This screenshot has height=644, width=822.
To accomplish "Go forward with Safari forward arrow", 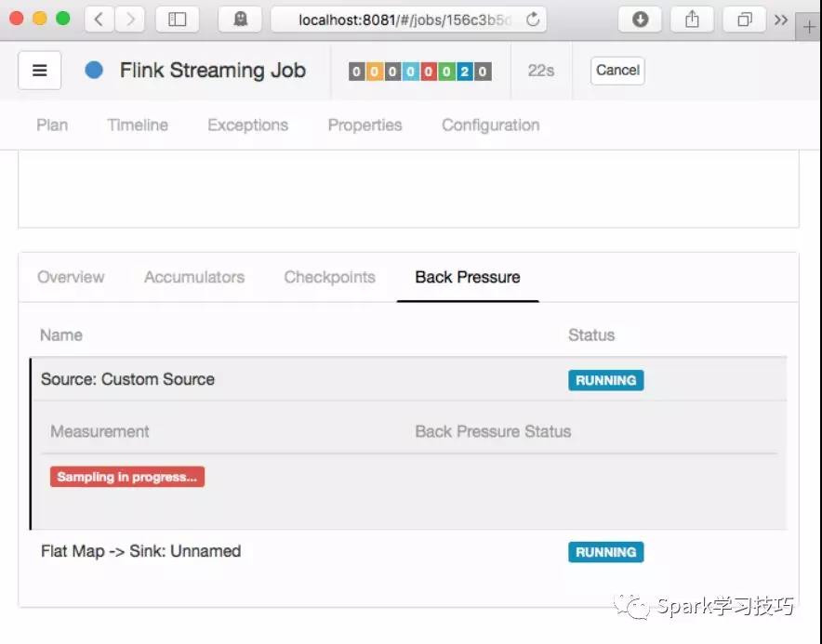I will pyautogui.click(x=130, y=20).
